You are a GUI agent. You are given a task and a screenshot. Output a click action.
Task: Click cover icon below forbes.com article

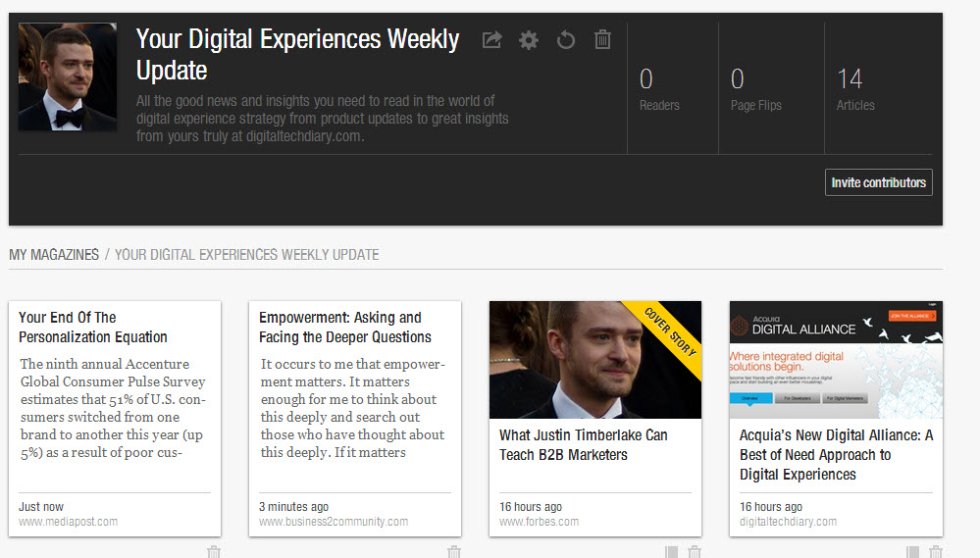click(672, 552)
